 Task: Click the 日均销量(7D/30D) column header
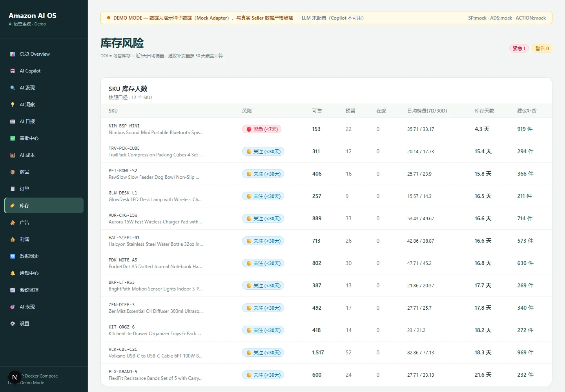coord(427,111)
